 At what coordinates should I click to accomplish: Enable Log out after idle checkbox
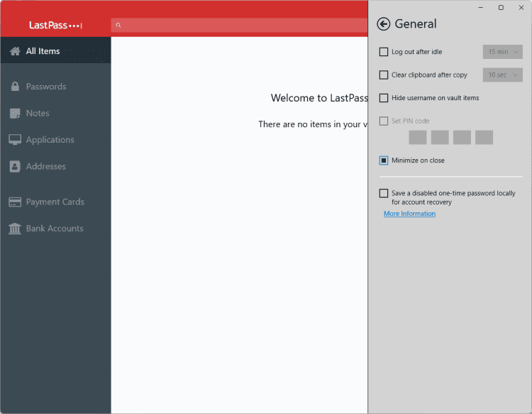pos(383,52)
